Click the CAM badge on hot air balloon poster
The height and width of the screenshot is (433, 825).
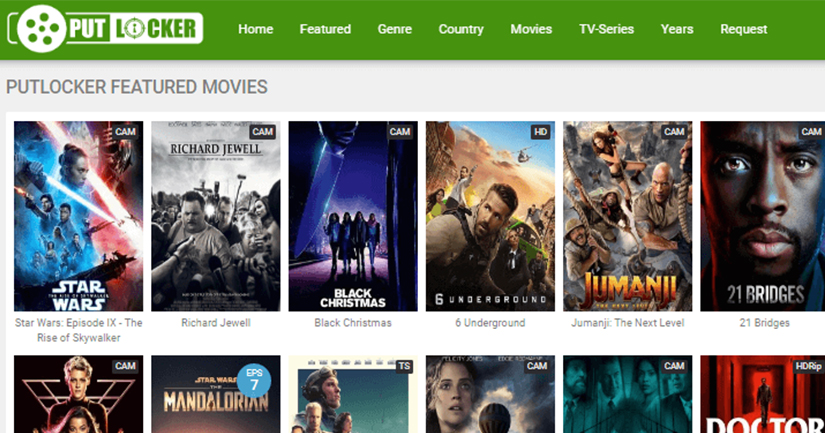(537, 366)
